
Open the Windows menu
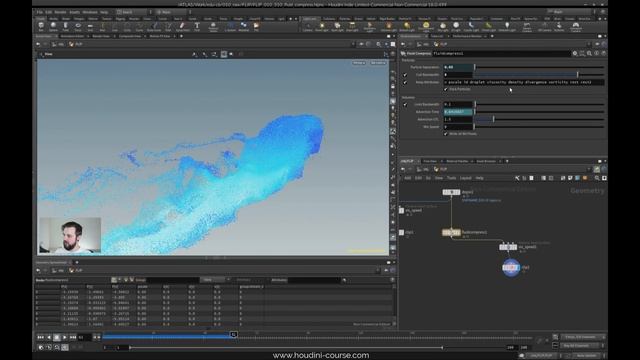point(90,12)
